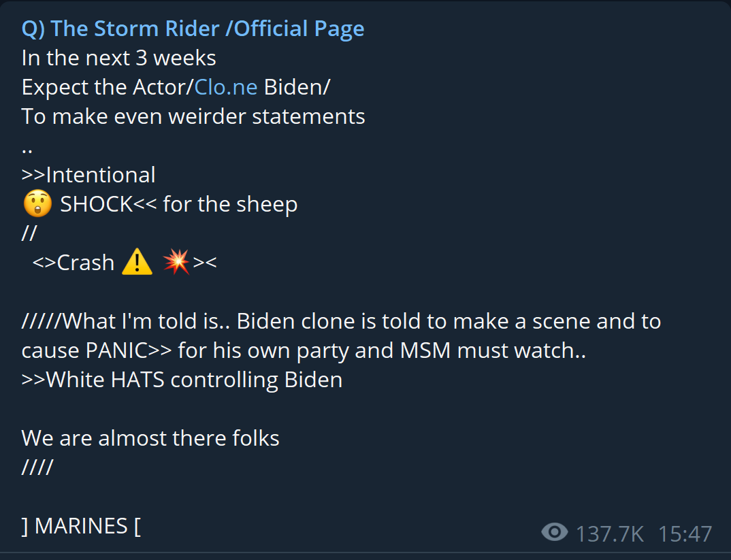Click the 'Expect the Actor/' text
The width and height of the screenshot is (731, 560).
coord(108,87)
